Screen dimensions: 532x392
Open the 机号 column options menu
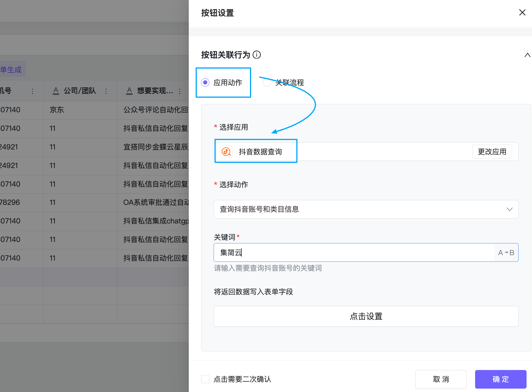click(33, 91)
